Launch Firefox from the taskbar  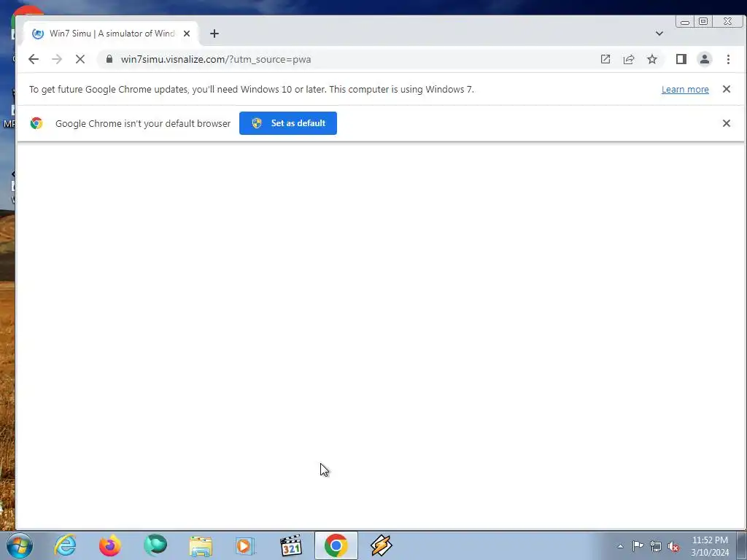tap(109, 545)
